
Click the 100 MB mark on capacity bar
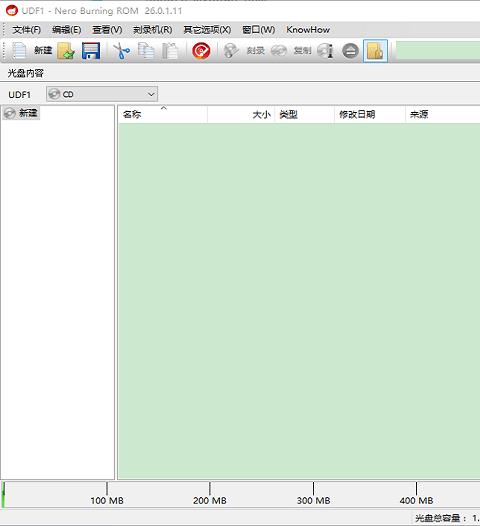[x=107, y=501]
